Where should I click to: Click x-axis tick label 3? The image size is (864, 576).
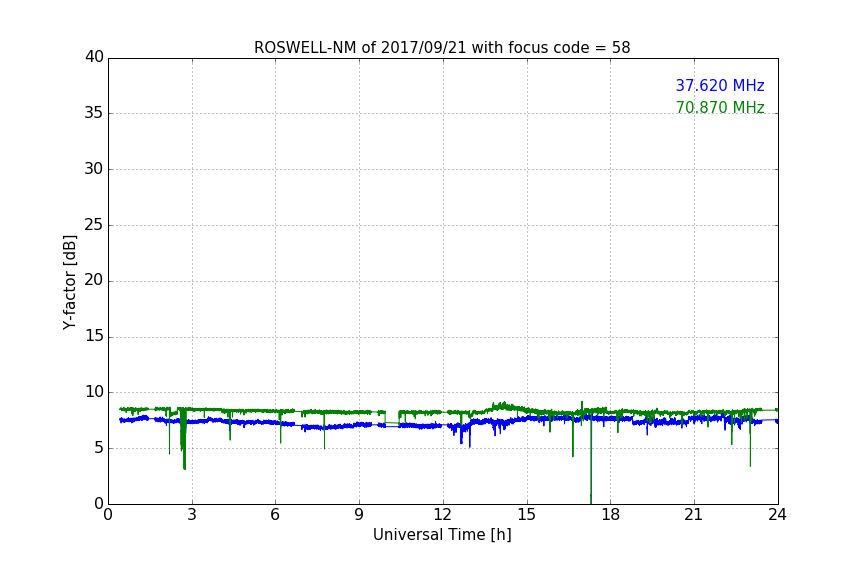pos(192,515)
